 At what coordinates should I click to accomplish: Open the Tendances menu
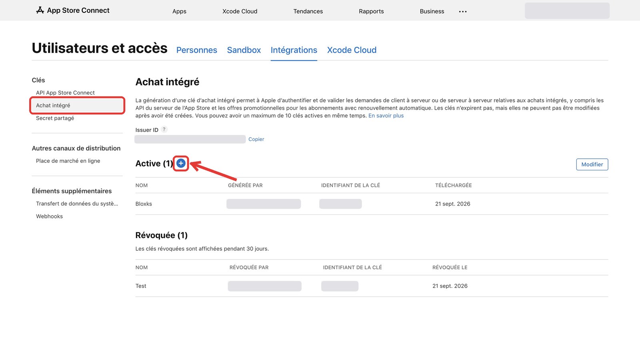(x=308, y=11)
